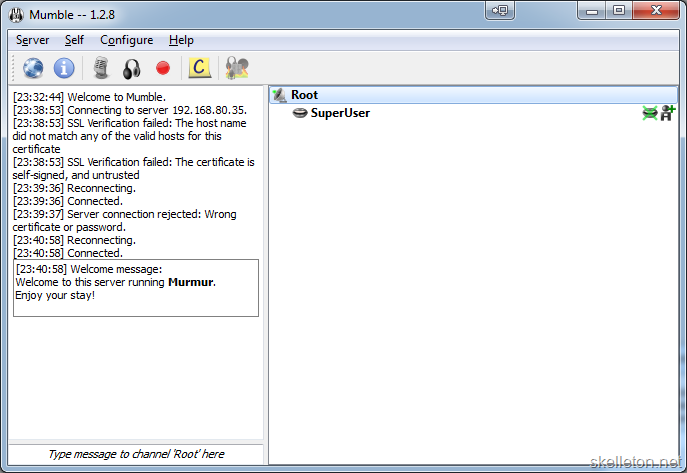Click the green crossed-out status icon for SuperUser
The height and width of the screenshot is (473, 687).
click(x=650, y=113)
